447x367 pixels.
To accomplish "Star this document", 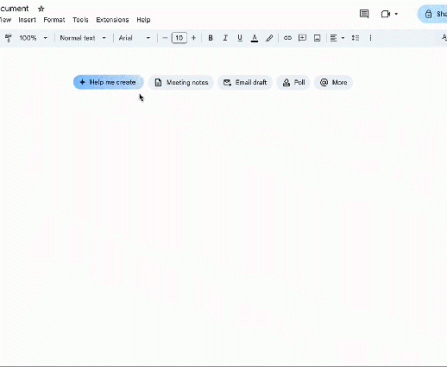I will [x=41, y=9].
